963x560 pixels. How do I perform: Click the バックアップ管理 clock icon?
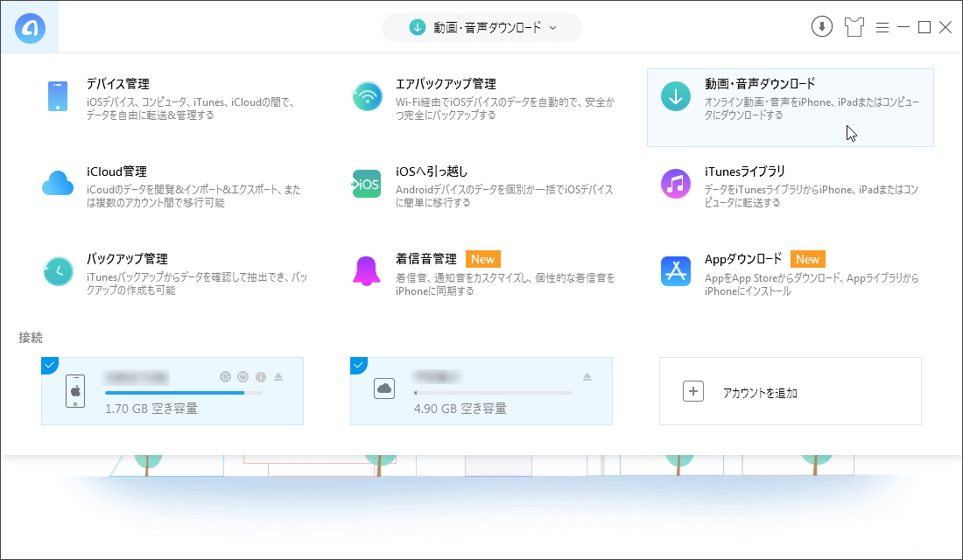[59, 270]
